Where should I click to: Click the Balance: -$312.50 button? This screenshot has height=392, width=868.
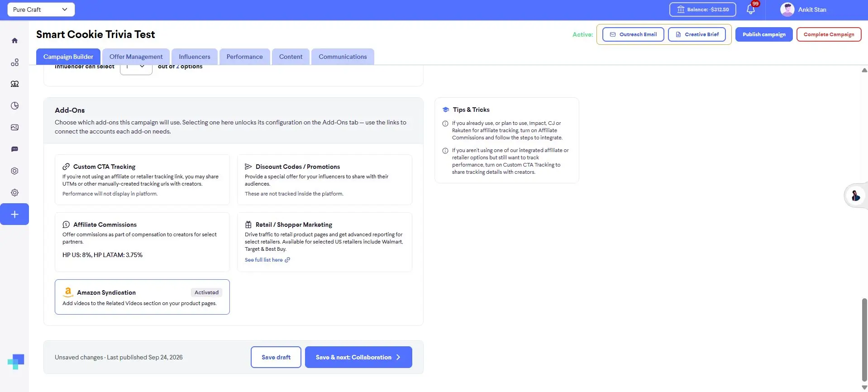[x=703, y=10]
